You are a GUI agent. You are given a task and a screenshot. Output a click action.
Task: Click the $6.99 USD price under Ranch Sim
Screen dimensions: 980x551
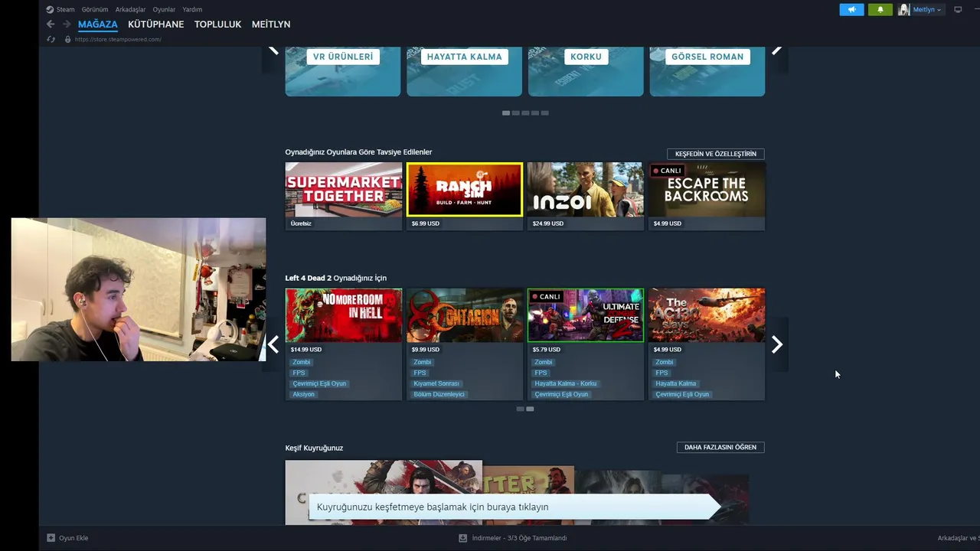[426, 223]
